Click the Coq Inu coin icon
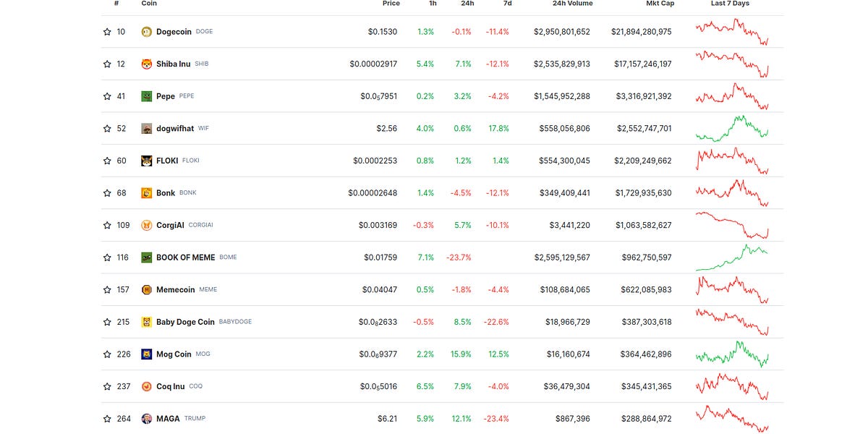Screen dimensions: 868x434 pos(146,386)
